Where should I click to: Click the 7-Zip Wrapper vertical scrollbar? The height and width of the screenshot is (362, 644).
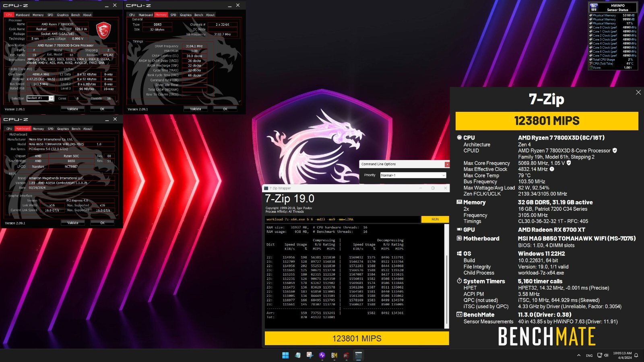point(446,276)
